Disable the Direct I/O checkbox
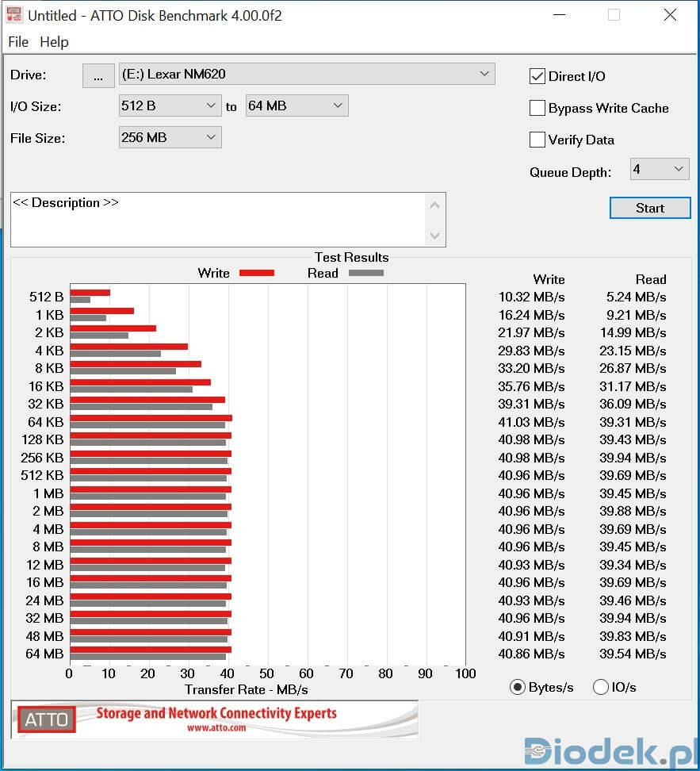The width and height of the screenshot is (700, 771). click(x=537, y=76)
